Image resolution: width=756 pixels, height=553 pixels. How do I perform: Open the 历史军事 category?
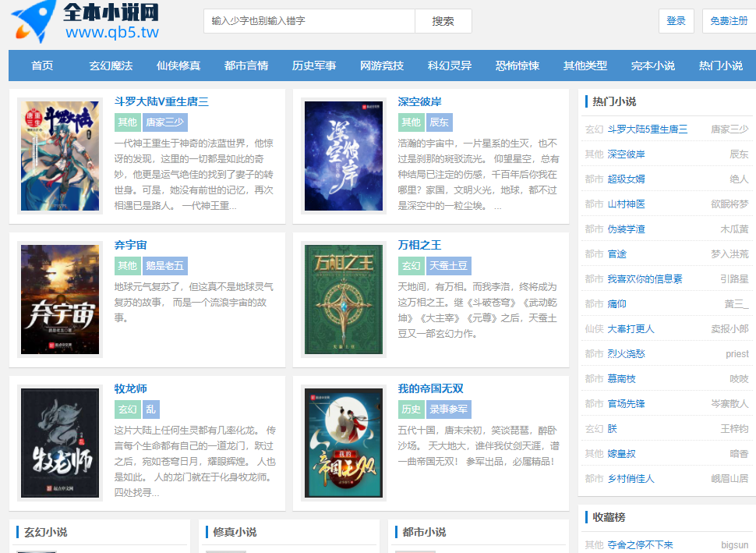coord(314,66)
